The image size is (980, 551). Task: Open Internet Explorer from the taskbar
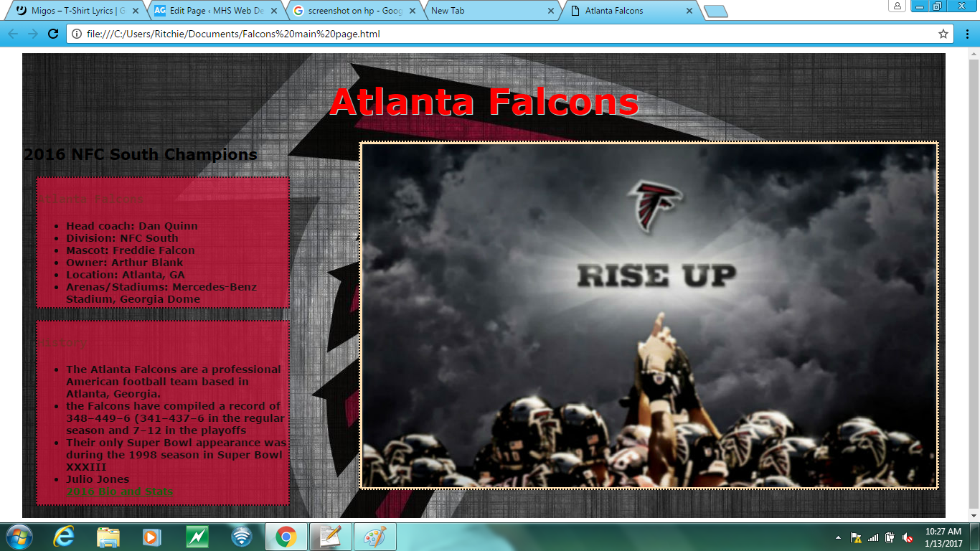click(64, 537)
